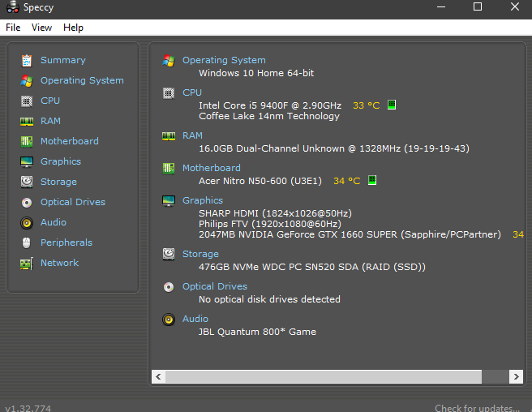This screenshot has height=412, width=532.
Task: Open Motherboard via its sidebar icon
Action: click(x=27, y=141)
